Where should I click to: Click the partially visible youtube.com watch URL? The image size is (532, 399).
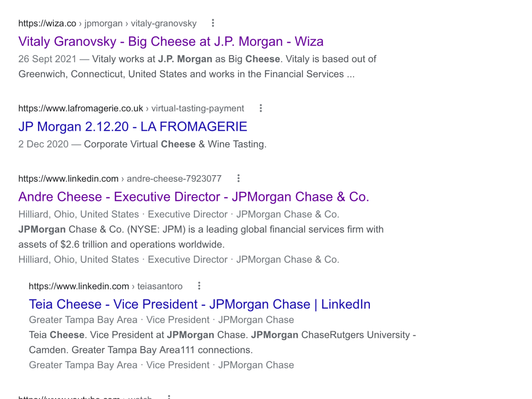(x=85, y=397)
